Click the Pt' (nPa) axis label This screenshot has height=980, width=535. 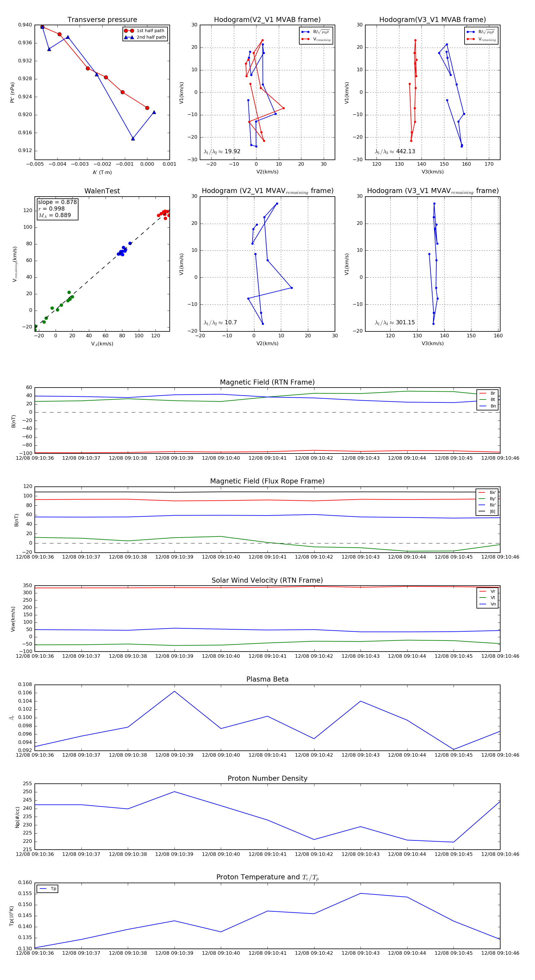(12, 92)
